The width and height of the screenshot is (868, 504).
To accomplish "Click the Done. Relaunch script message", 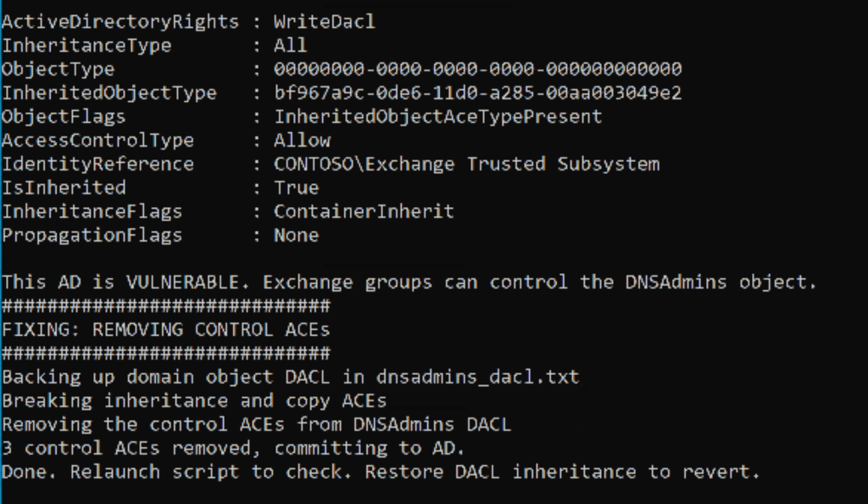I will pos(380,472).
